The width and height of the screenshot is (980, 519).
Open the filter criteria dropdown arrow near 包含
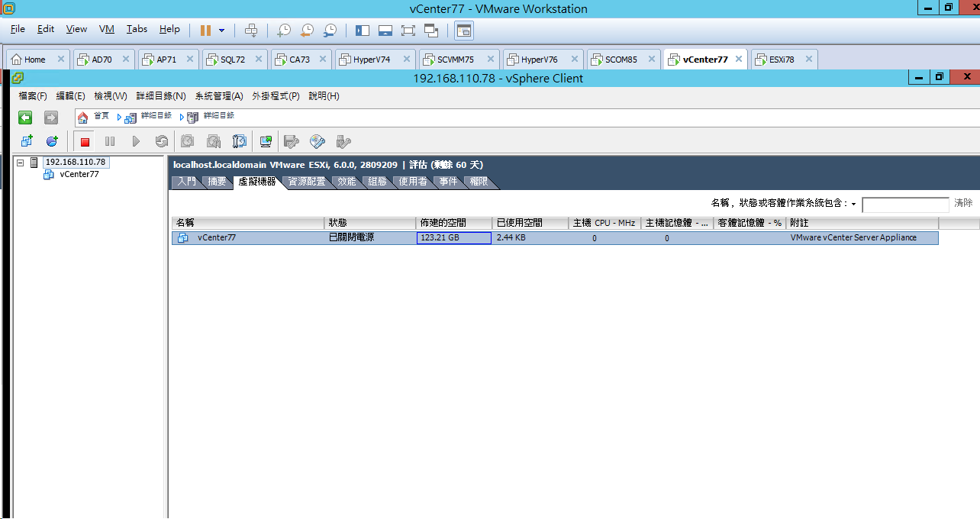853,204
